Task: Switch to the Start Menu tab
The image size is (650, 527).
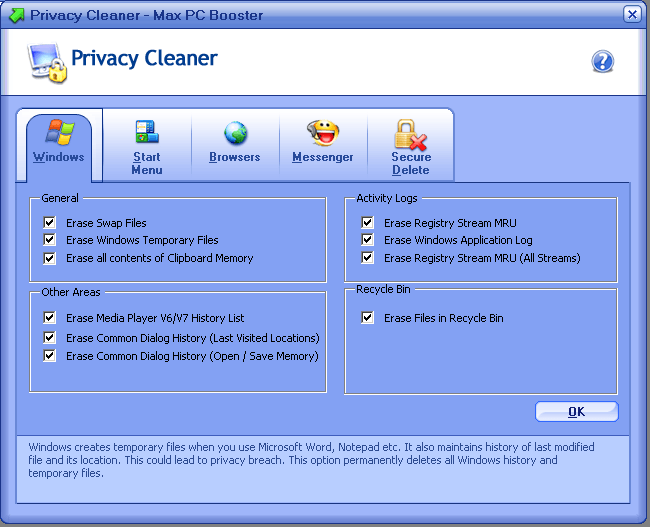Action: (x=147, y=146)
